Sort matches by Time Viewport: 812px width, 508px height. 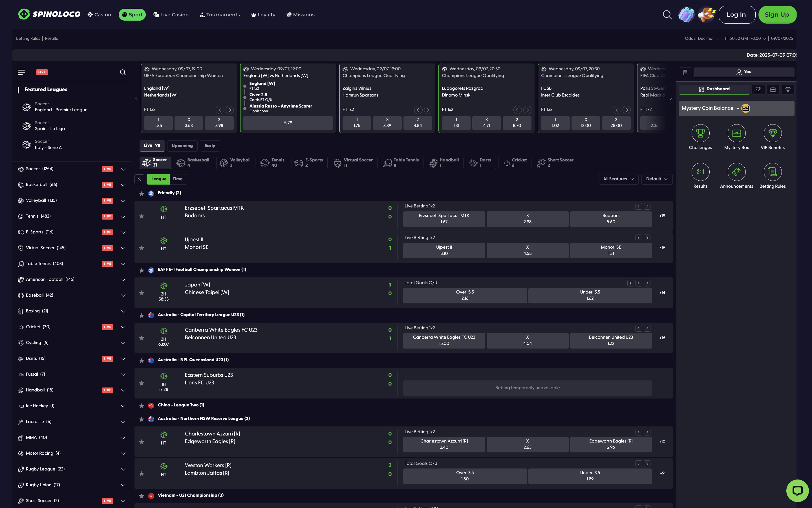point(178,179)
